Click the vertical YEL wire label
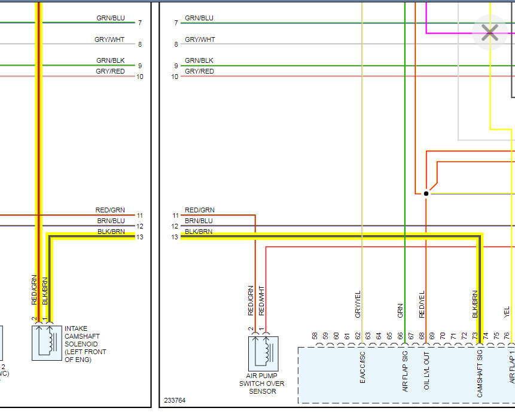515x420 pixels. (x=507, y=312)
